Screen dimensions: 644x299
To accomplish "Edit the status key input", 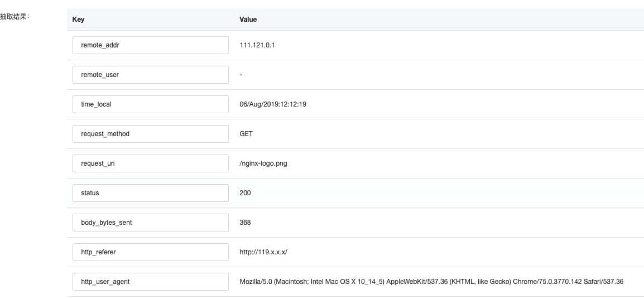I will point(150,193).
